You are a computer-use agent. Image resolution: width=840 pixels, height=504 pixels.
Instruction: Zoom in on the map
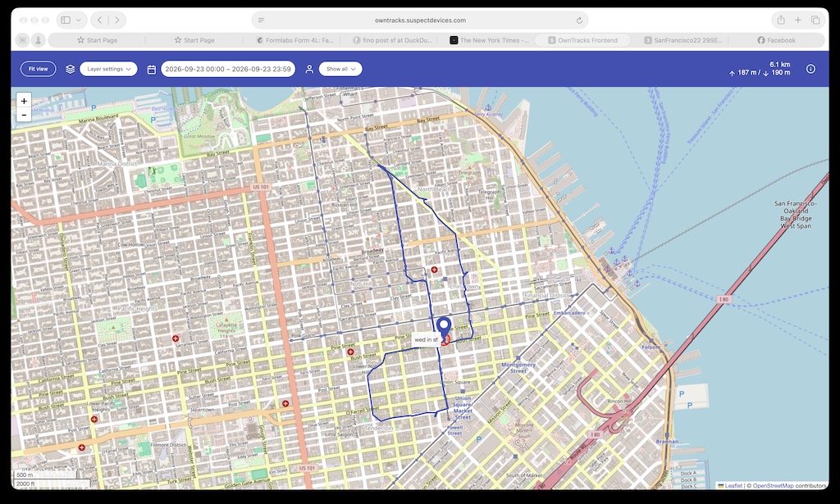[x=24, y=101]
